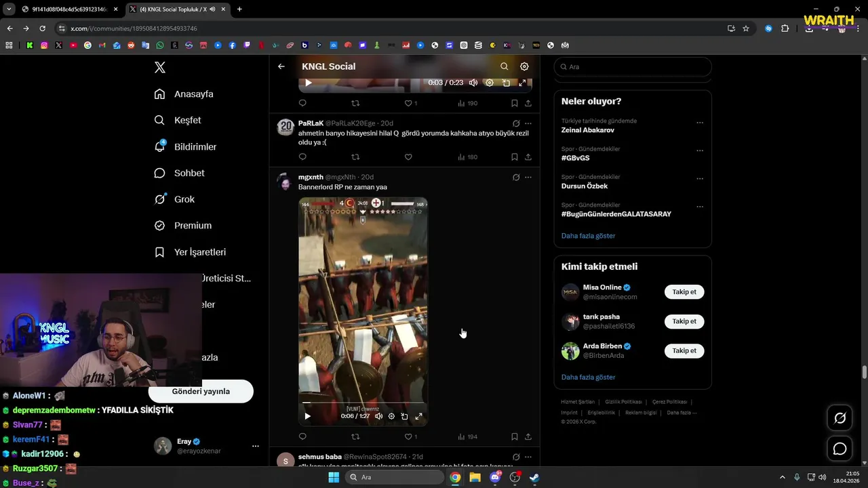Open Grok in the sidebar
This screenshot has height=488, width=868.
(x=174, y=199)
